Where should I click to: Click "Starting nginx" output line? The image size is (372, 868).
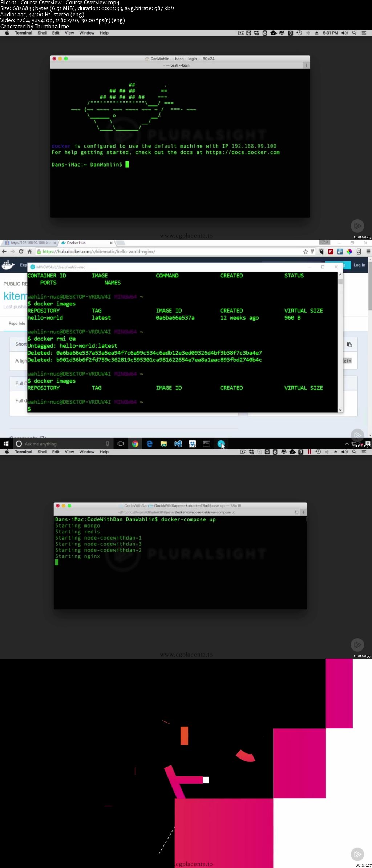tap(77, 556)
